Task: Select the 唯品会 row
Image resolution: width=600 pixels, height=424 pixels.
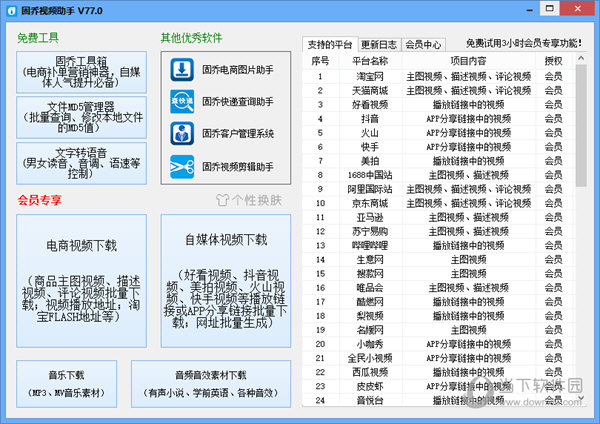Action: [439, 288]
